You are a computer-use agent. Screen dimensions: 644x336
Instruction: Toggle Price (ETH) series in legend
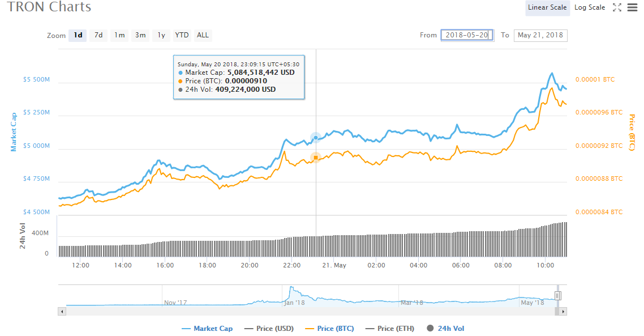(x=390, y=329)
